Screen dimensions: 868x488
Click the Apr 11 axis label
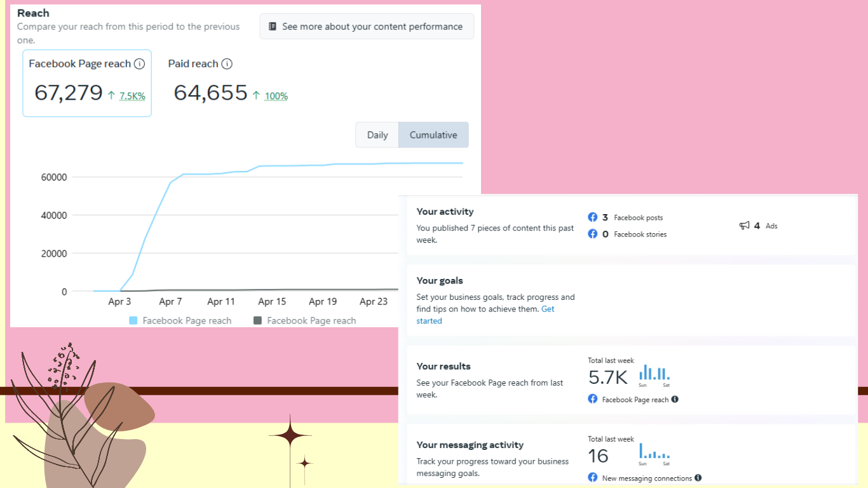click(221, 302)
